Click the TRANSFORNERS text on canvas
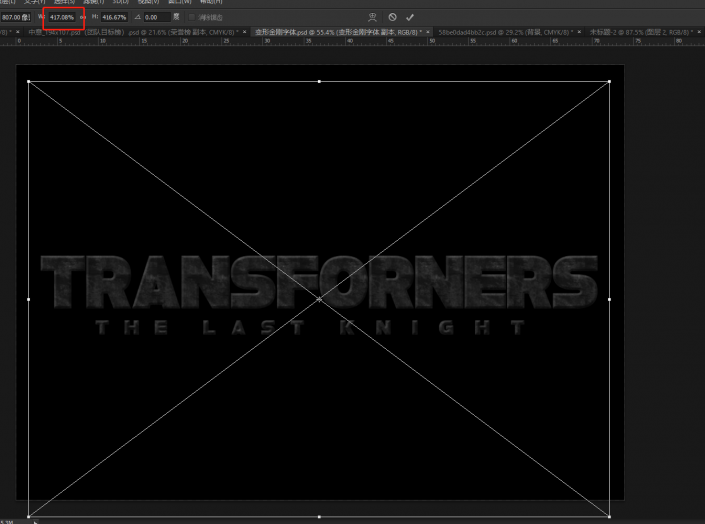The height and width of the screenshot is (524, 705). pos(319,282)
